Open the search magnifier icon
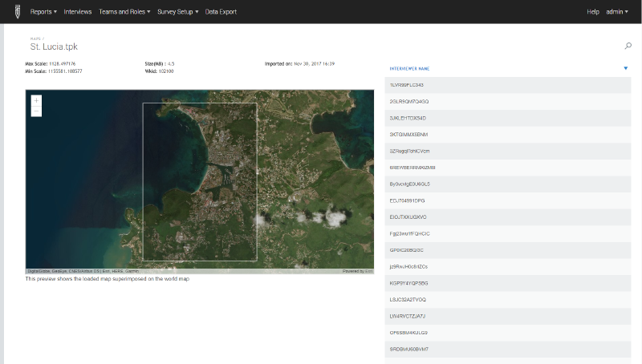This screenshot has width=642, height=364. 628,47
